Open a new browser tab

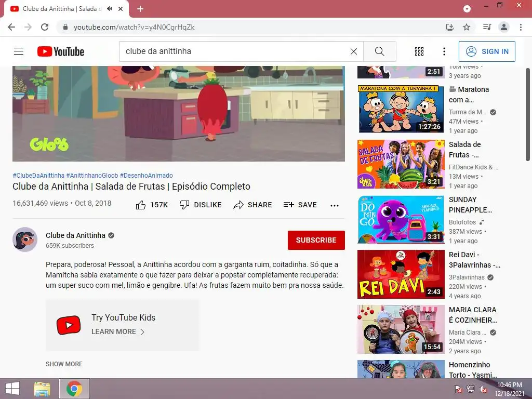pyautogui.click(x=140, y=9)
